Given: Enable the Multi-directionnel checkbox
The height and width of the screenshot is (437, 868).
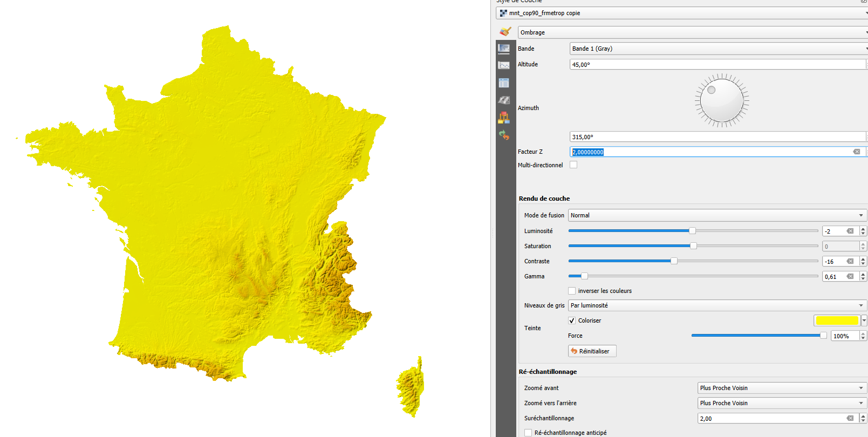Looking at the screenshot, I should click(x=573, y=165).
